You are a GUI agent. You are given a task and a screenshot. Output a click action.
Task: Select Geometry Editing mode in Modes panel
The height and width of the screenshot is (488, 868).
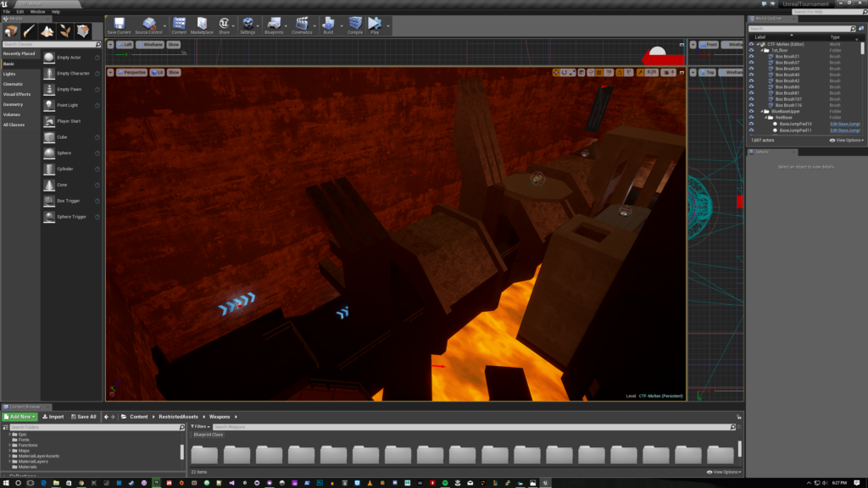pos(83,31)
